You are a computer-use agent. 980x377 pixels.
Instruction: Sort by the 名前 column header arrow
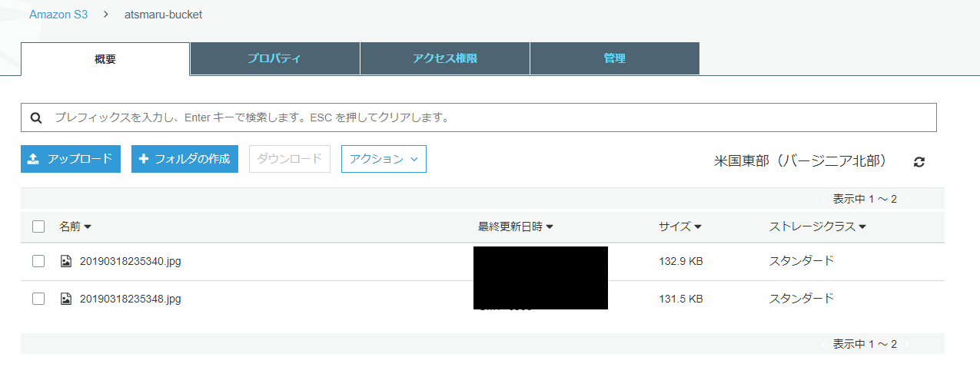coord(88,227)
